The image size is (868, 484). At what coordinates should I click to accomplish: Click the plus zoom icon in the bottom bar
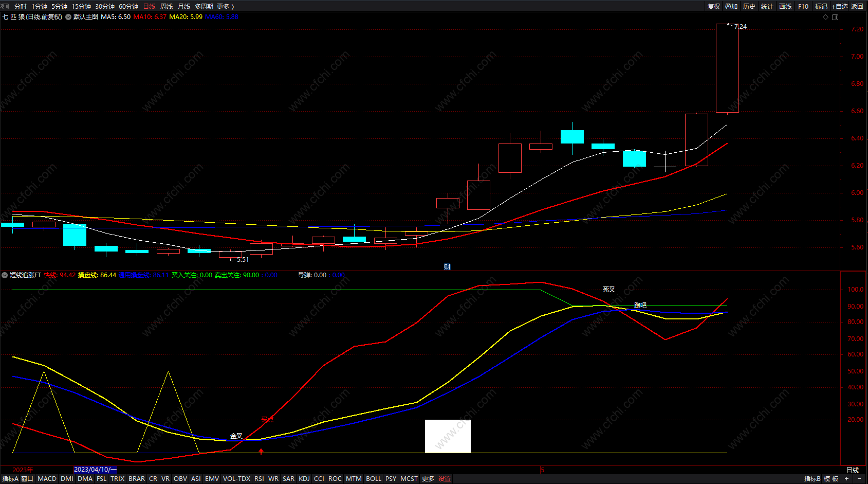[846, 478]
